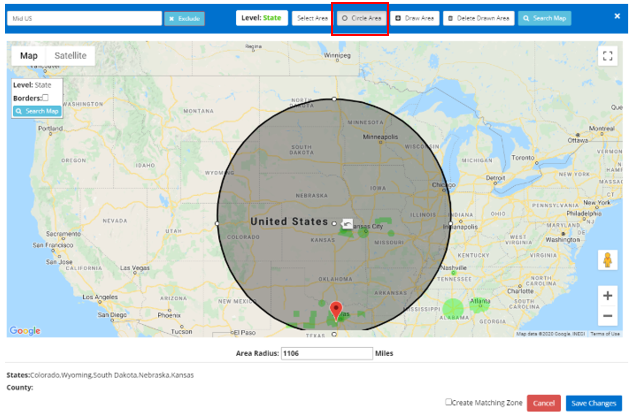Click the Los Angeles label on map
The width and height of the screenshot is (633, 416).
pyautogui.click(x=100, y=297)
